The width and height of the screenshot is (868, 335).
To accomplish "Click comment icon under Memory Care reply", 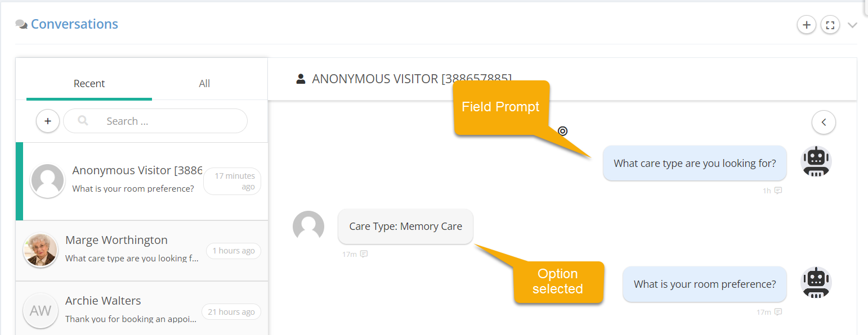I will pos(364,254).
